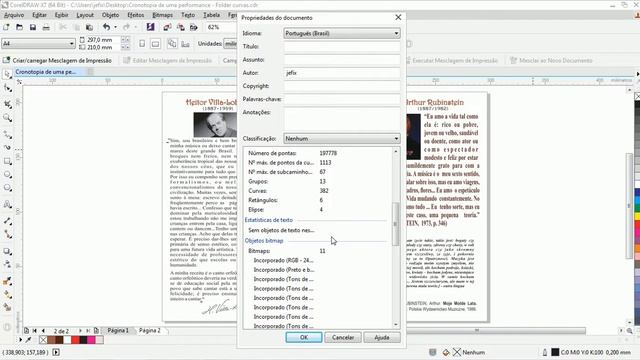Click the Assunto input field

342,60
